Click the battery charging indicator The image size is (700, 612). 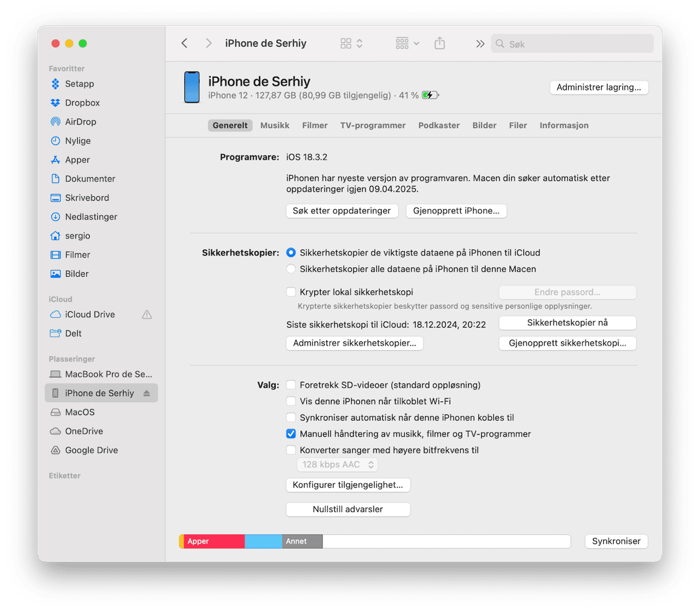(x=430, y=96)
